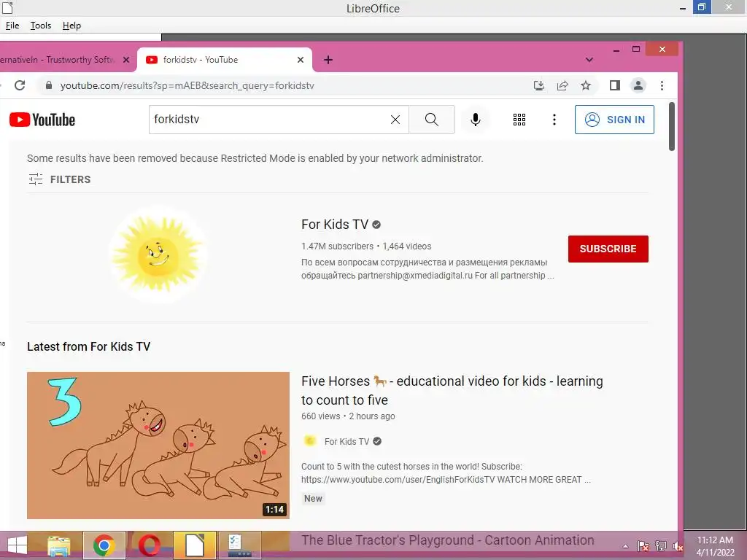Open For Kids TV link under video
Image resolution: width=747 pixels, height=560 pixels.
pyautogui.click(x=347, y=441)
